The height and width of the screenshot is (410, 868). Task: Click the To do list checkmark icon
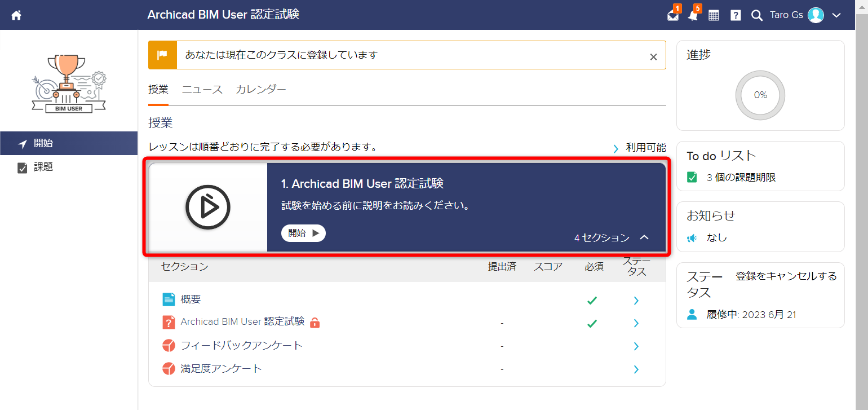(692, 178)
